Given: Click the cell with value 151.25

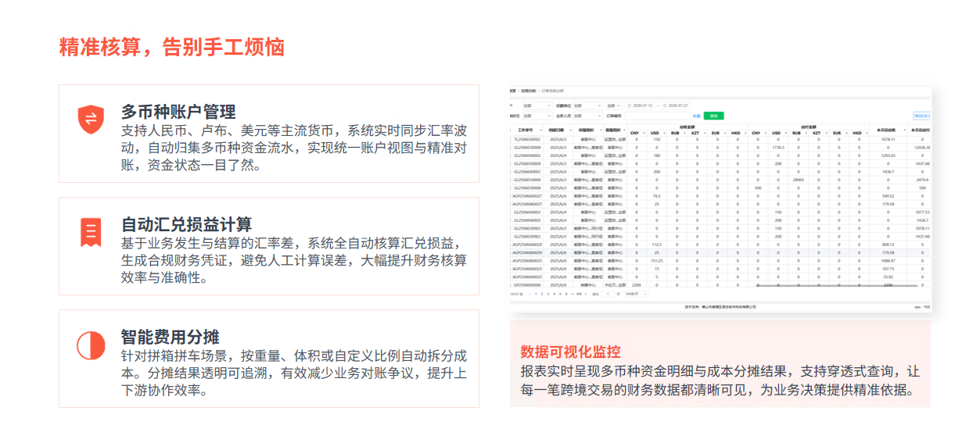Looking at the screenshot, I should pyautogui.click(x=657, y=261).
